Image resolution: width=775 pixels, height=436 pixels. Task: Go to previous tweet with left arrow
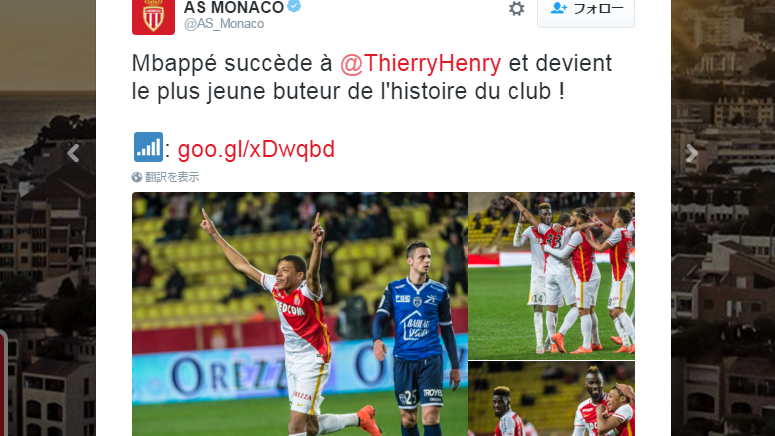(73, 153)
